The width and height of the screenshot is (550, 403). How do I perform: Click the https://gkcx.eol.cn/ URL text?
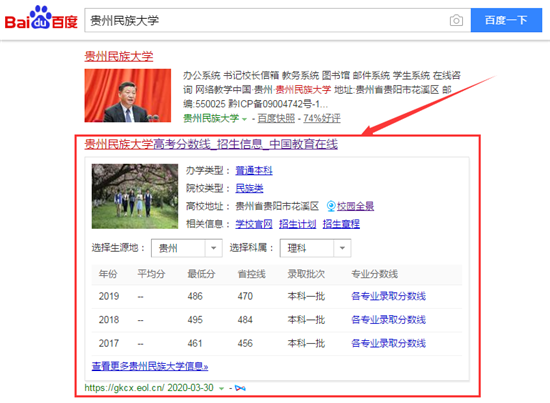[x=124, y=388]
